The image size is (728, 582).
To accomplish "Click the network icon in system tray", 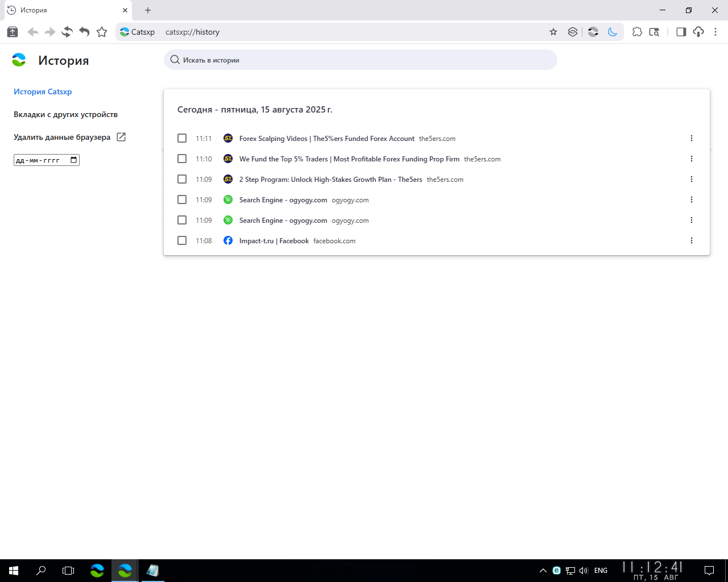I will (570, 571).
